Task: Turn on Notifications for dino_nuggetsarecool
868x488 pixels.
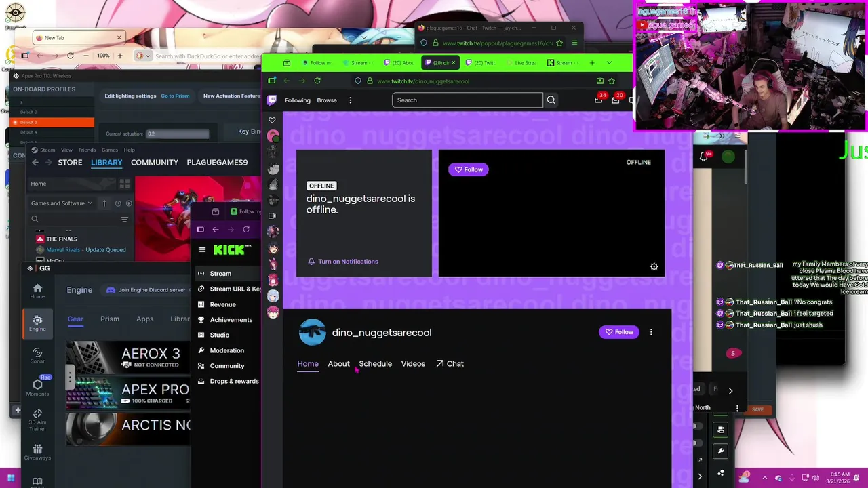Action: (x=343, y=262)
